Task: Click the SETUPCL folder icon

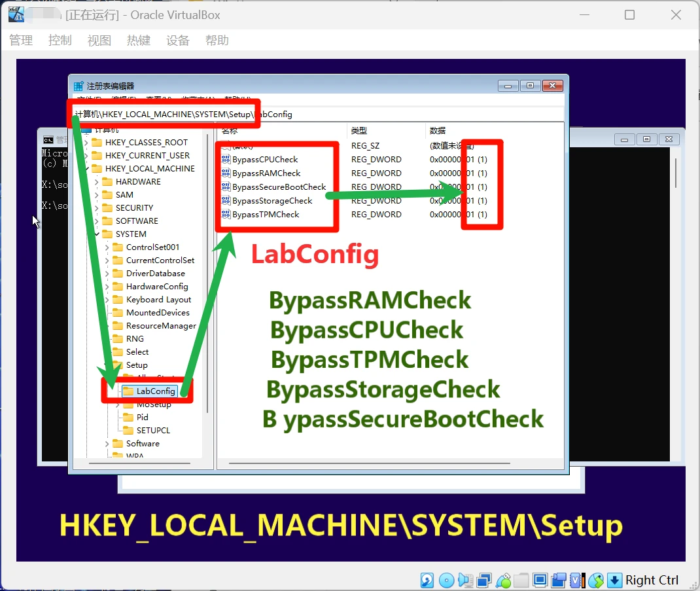Action: pos(128,430)
